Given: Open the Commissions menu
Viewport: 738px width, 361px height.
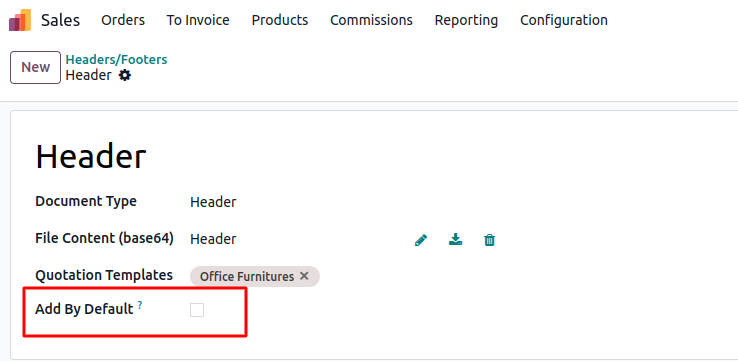Looking at the screenshot, I should (x=371, y=20).
